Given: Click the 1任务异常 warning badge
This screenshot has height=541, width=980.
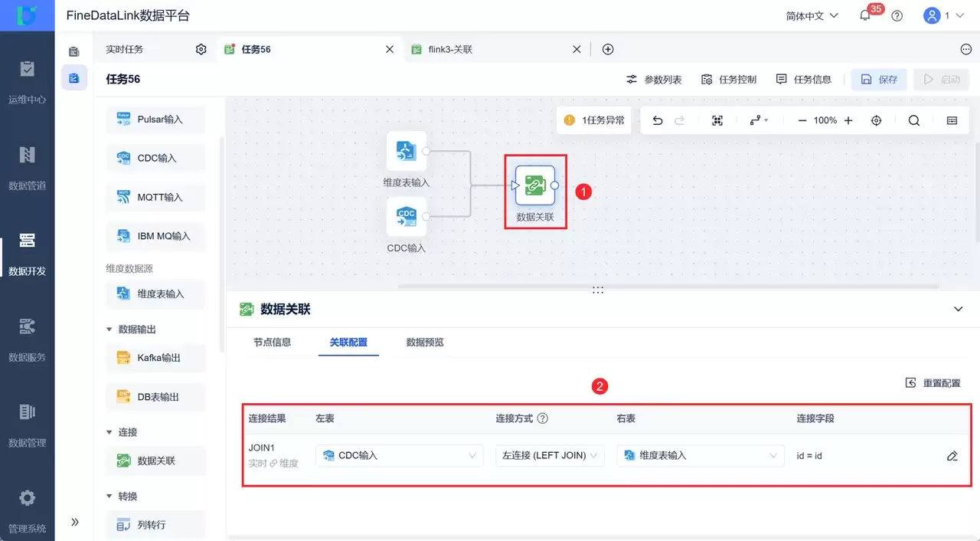Looking at the screenshot, I should [594, 120].
